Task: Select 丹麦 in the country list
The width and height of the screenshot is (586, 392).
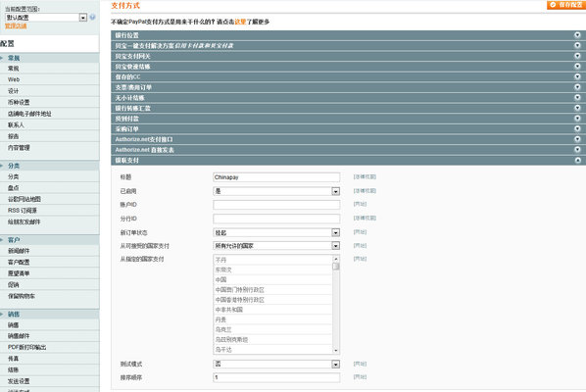Action: pyautogui.click(x=272, y=319)
